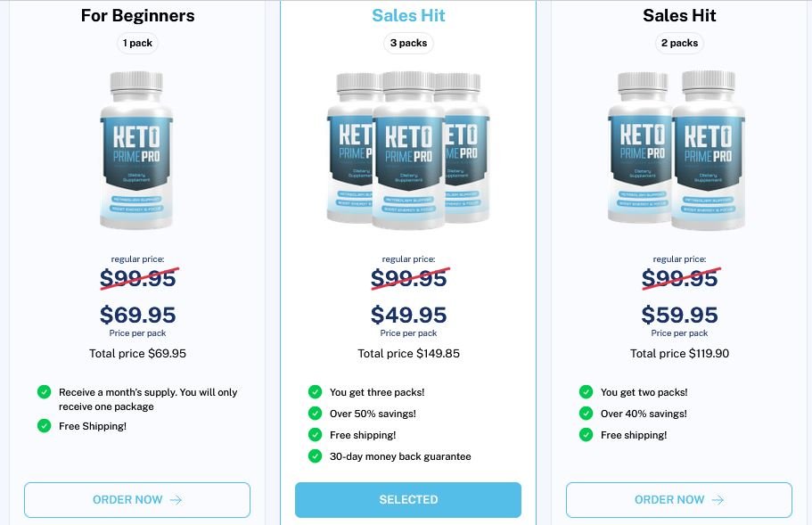Select the '2 packs' badge on the right plan

679,43
